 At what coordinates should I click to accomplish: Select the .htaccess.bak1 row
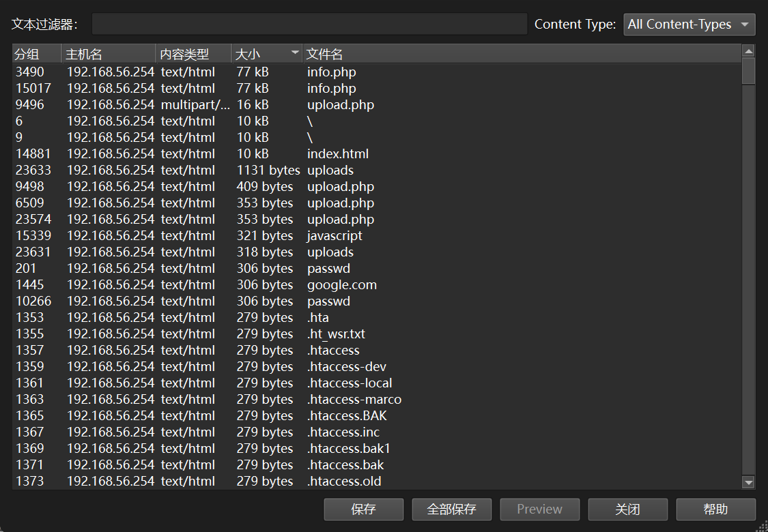tap(377, 449)
